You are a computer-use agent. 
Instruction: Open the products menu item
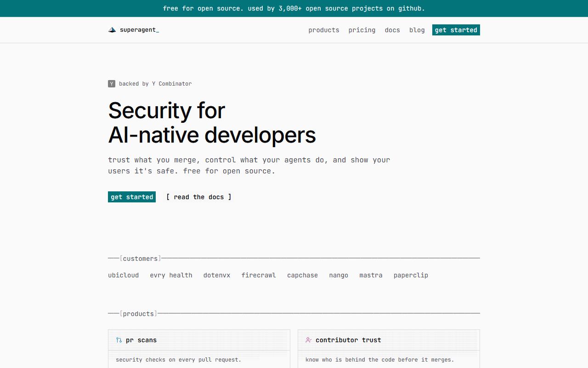(324, 30)
